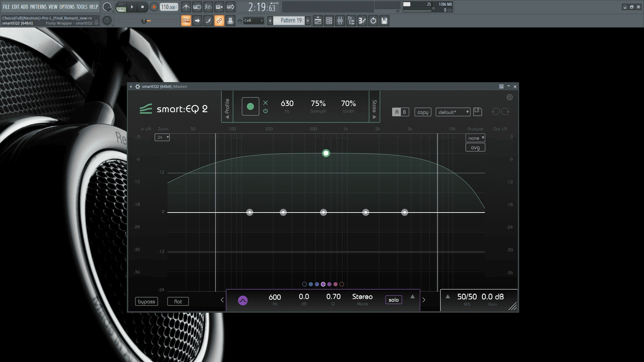The height and width of the screenshot is (362, 644).
Task: Toggle loop recording icon
Action: click(x=230, y=7)
